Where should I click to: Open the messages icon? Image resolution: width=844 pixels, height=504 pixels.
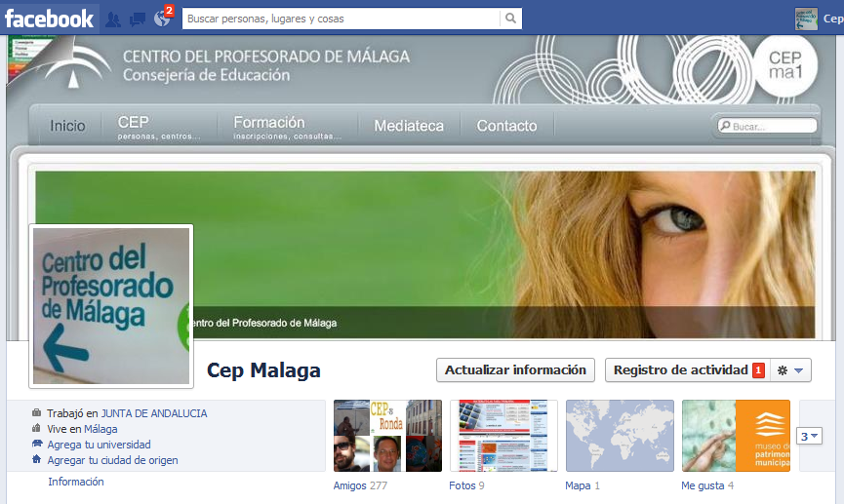tap(138, 19)
